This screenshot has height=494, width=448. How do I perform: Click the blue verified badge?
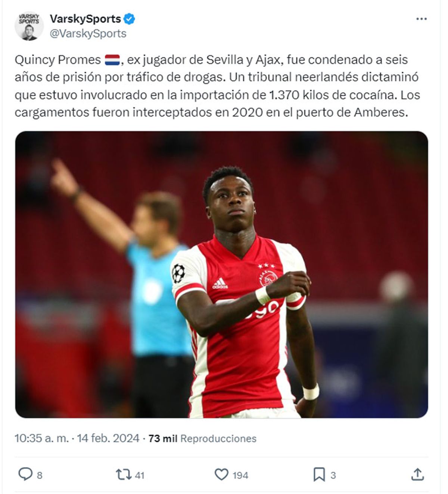(x=129, y=19)
